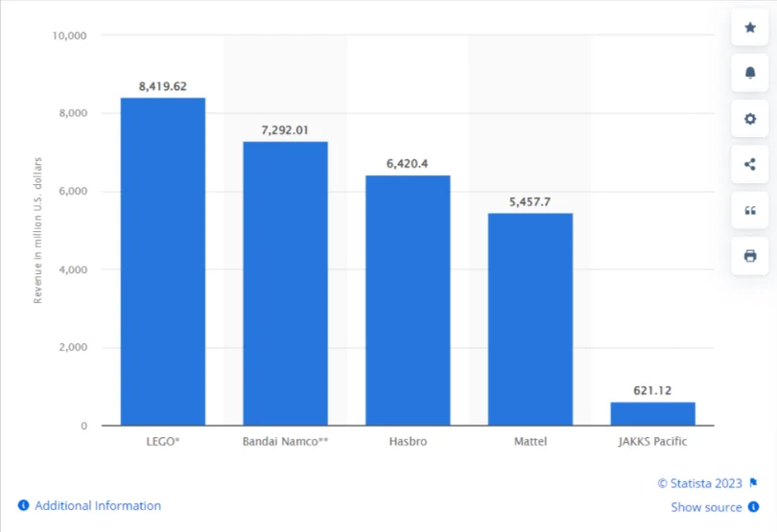Click the flag icon beside Statista 2023
The width and height of the screenshot is (777, 532).
(754, 482)
